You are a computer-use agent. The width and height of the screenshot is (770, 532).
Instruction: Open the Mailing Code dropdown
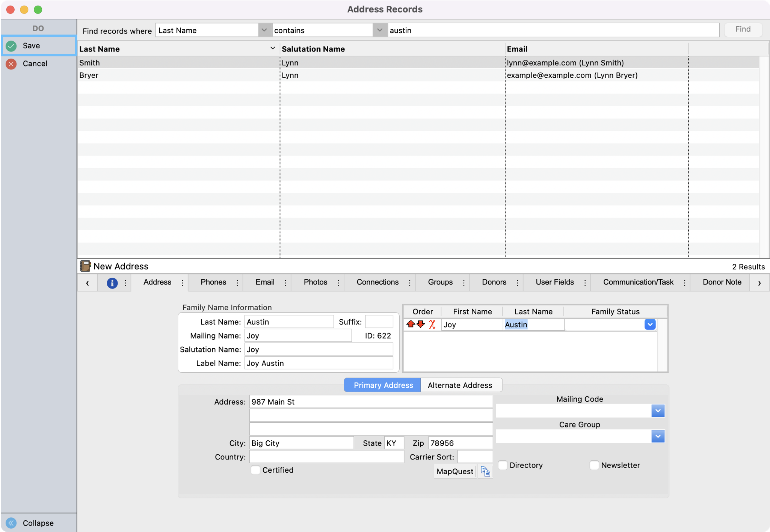658,411
